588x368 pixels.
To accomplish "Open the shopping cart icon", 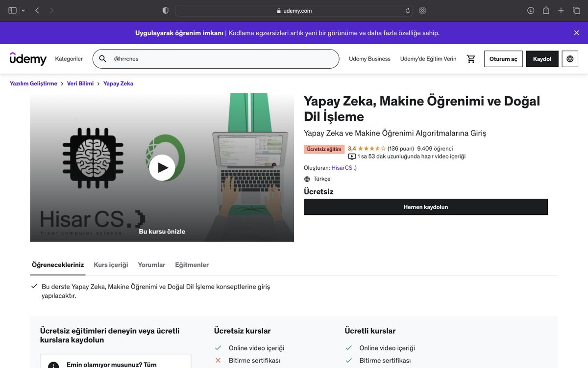I will (x=471, y=59).
